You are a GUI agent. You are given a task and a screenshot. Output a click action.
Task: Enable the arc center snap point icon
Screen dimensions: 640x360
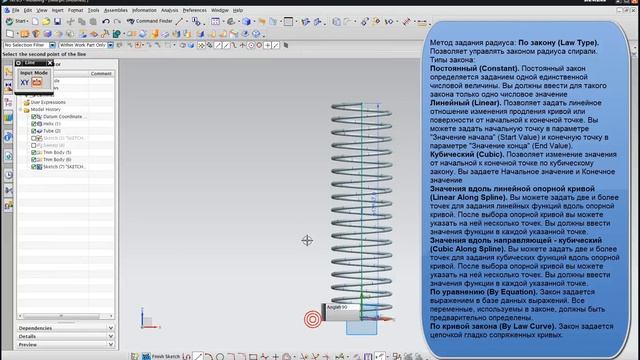pos(251,45)
